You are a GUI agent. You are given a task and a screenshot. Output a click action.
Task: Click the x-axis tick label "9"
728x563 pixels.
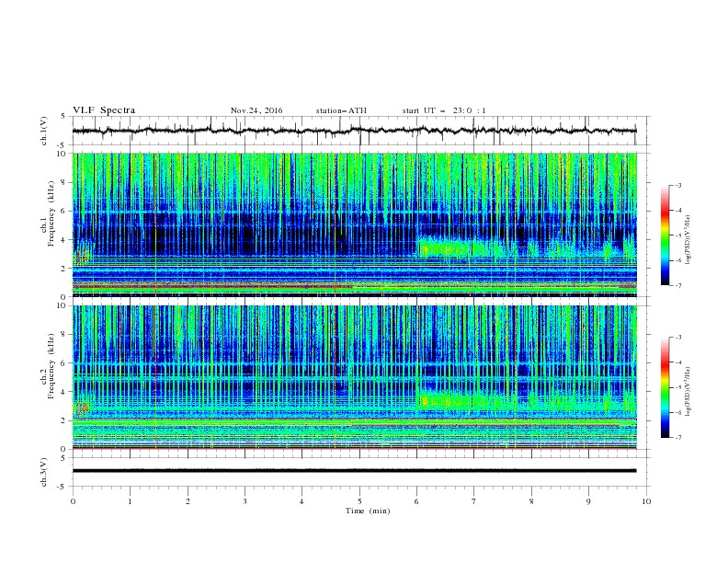pos(588,501)
